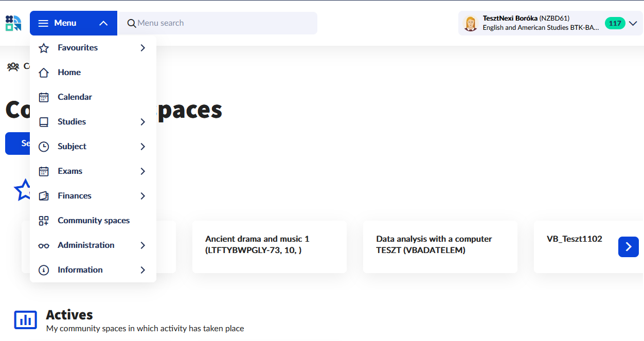Click the green 117 notification badge

click(x=615, y=23)
